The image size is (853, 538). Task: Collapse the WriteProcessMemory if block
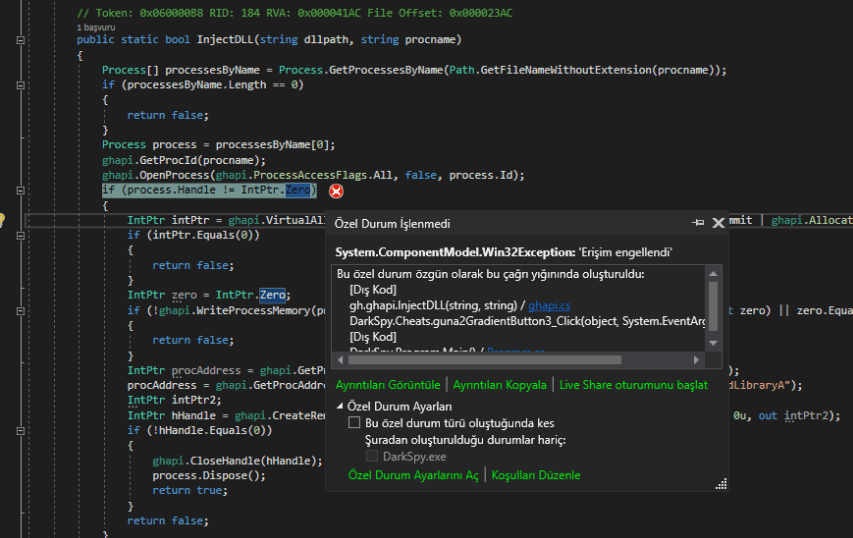[20, 311]
